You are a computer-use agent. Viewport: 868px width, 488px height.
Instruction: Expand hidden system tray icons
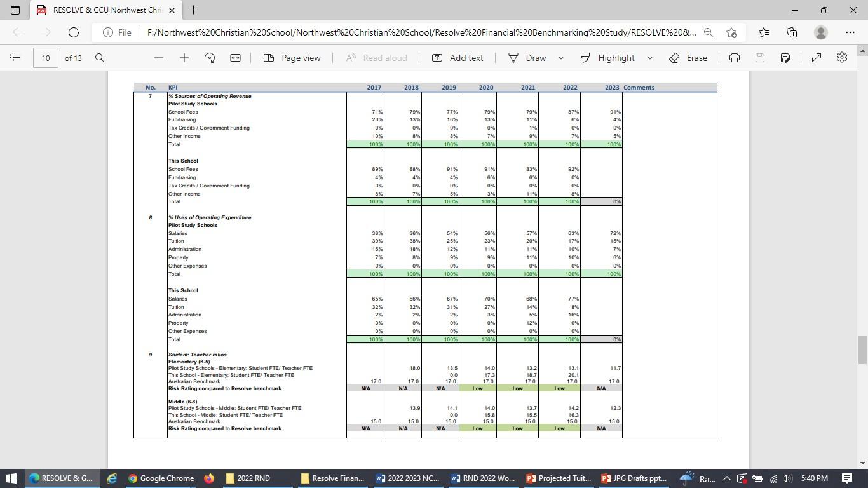[726, 478]
